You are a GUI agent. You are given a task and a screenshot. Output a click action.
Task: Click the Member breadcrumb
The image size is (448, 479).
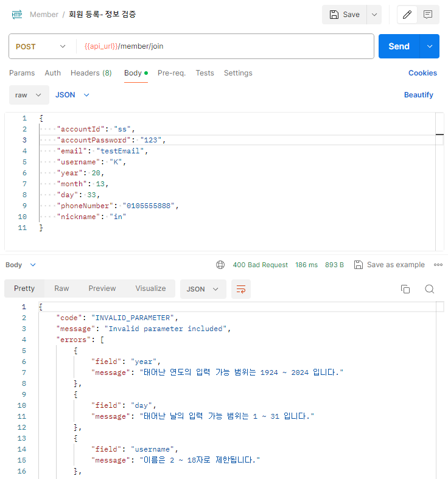point(44,15)
